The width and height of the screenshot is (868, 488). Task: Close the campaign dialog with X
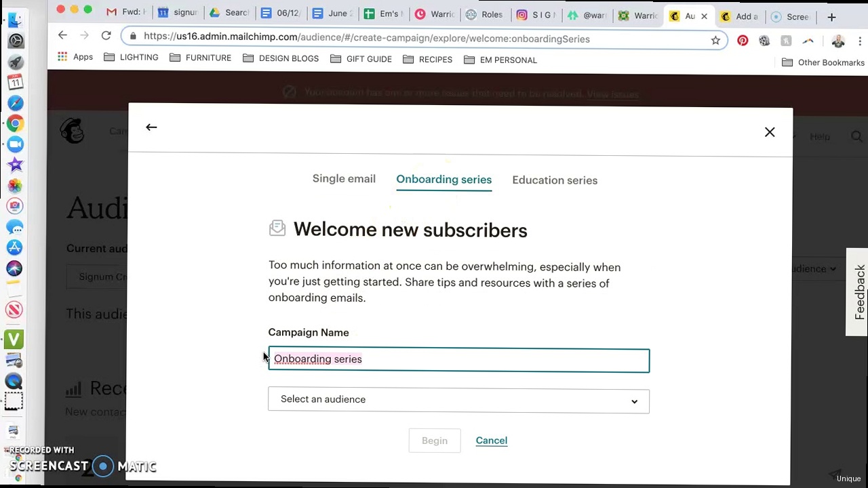770,132
